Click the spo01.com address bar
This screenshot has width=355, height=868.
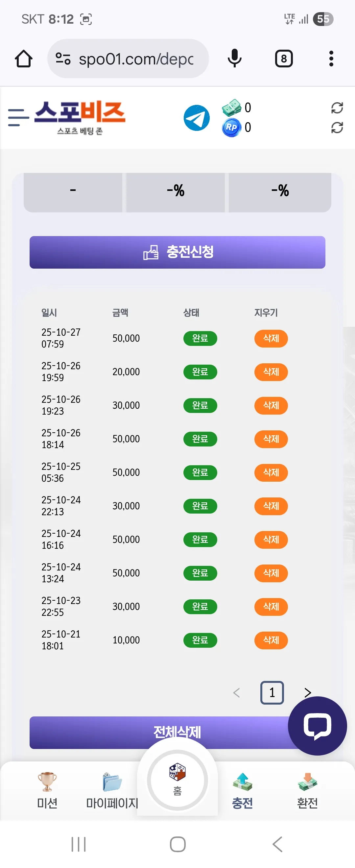[128, 59]
